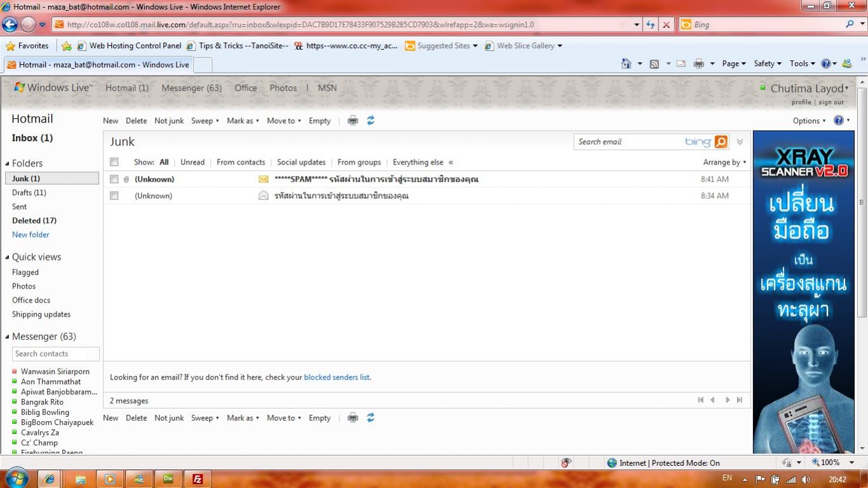Click the Read Mail icon in command bar
868x488 pixels.
681,64
